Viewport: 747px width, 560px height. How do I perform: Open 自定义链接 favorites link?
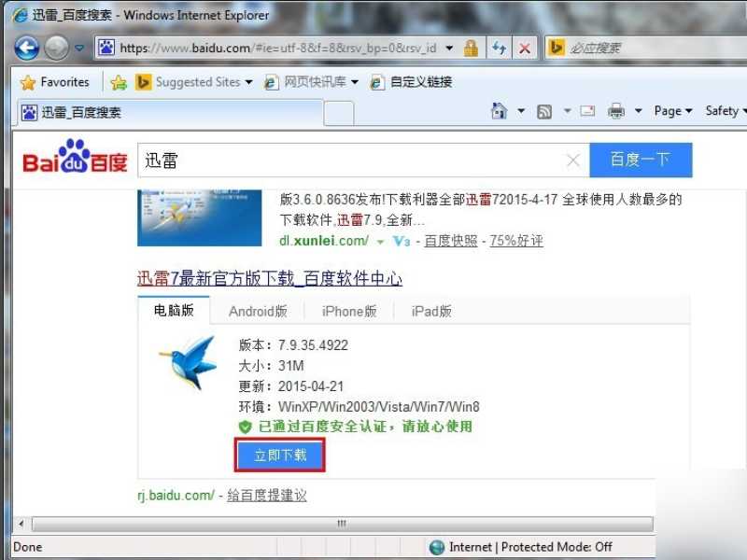click(411, 82)
